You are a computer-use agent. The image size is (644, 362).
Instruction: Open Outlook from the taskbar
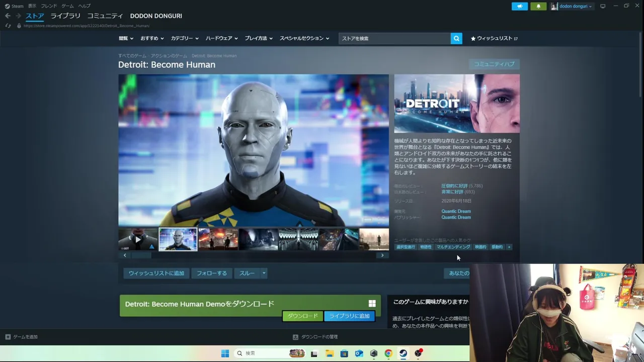[x=359, y=353]
